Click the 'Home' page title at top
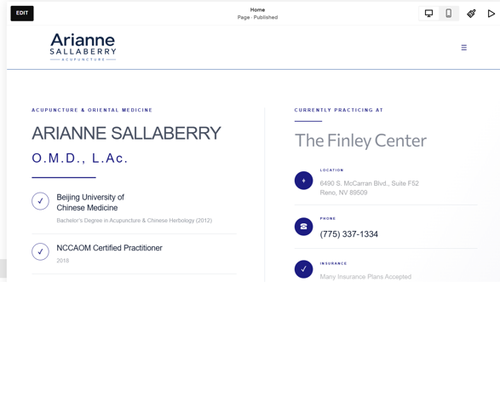 click(257, 10)
